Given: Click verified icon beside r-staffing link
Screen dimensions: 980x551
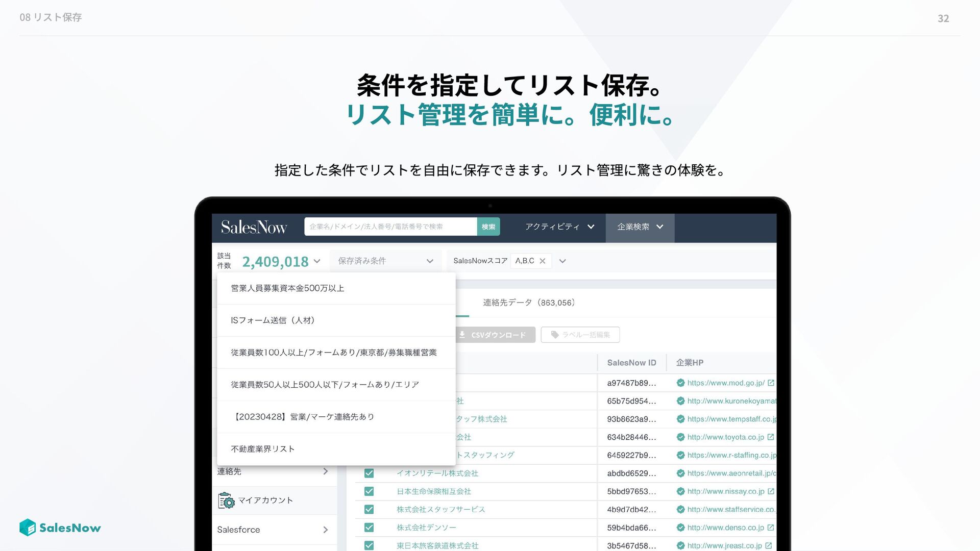Looking at the screenshot, I should coord(680,455).
